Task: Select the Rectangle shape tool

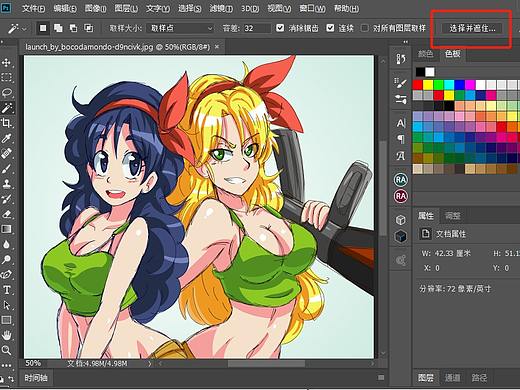Action: pyautogui.click(x=7, y=320)
